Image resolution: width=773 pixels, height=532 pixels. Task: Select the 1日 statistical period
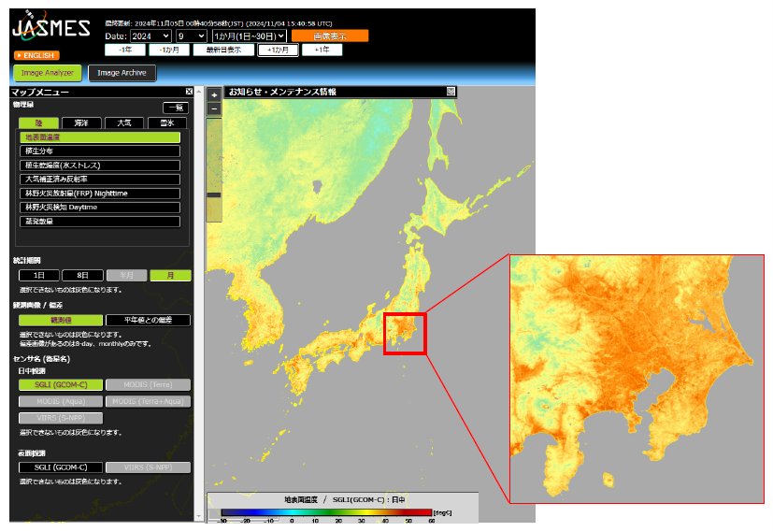pos(39,275)
